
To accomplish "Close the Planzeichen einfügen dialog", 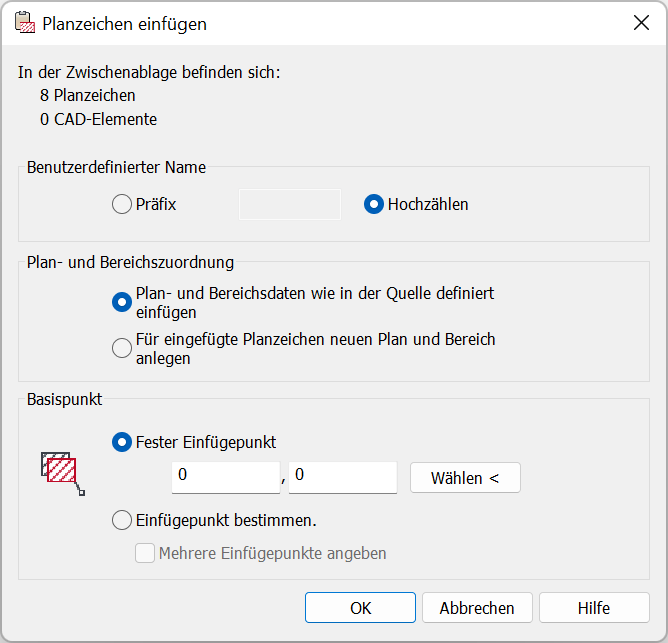I will pos(641,23).
